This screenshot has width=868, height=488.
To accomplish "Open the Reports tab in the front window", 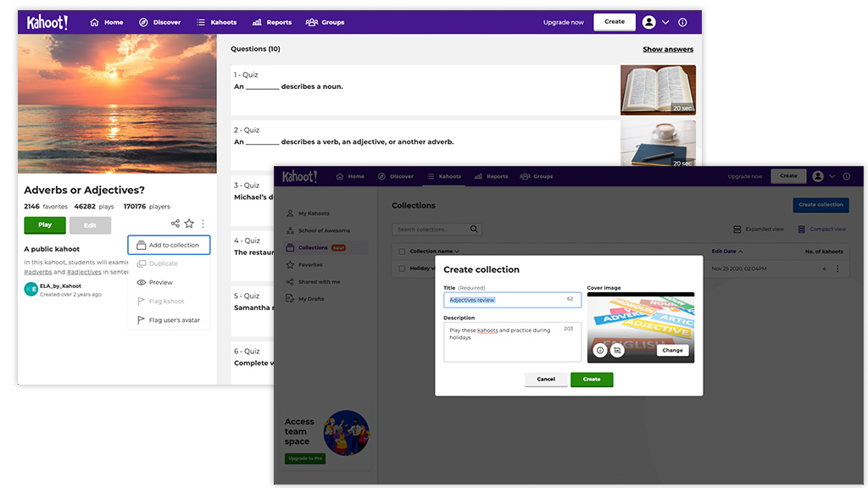I will (x=491, y=176).
